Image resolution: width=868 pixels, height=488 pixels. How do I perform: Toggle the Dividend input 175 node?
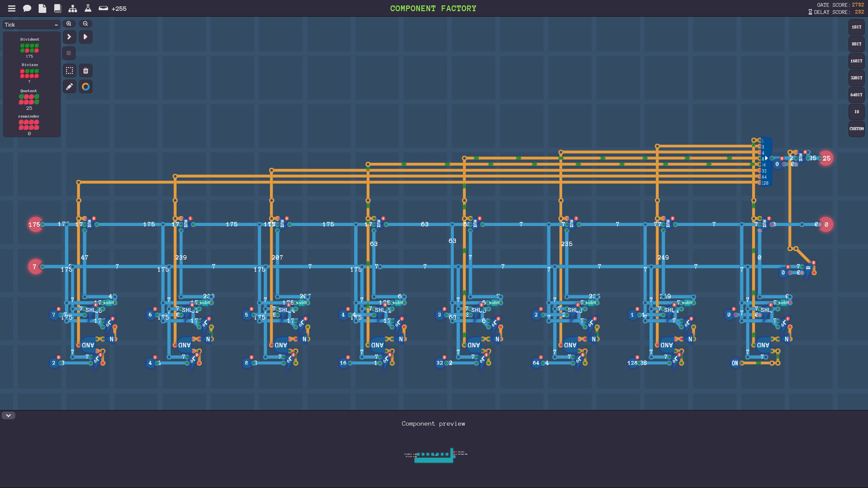(x=35, y=224)
